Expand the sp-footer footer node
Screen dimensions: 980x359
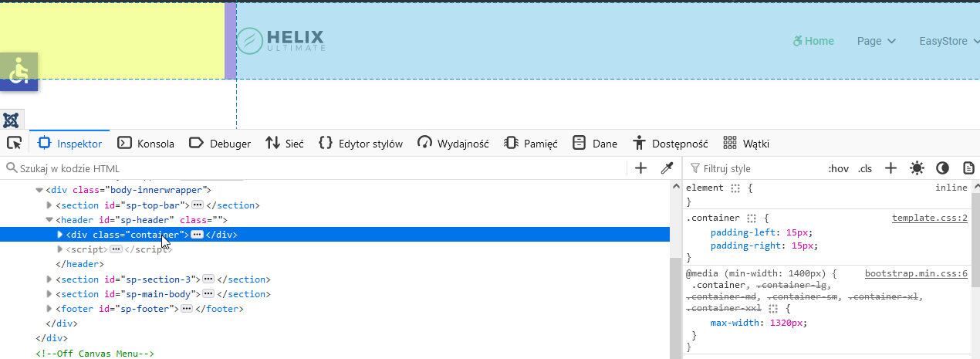[x=49, y=309]
